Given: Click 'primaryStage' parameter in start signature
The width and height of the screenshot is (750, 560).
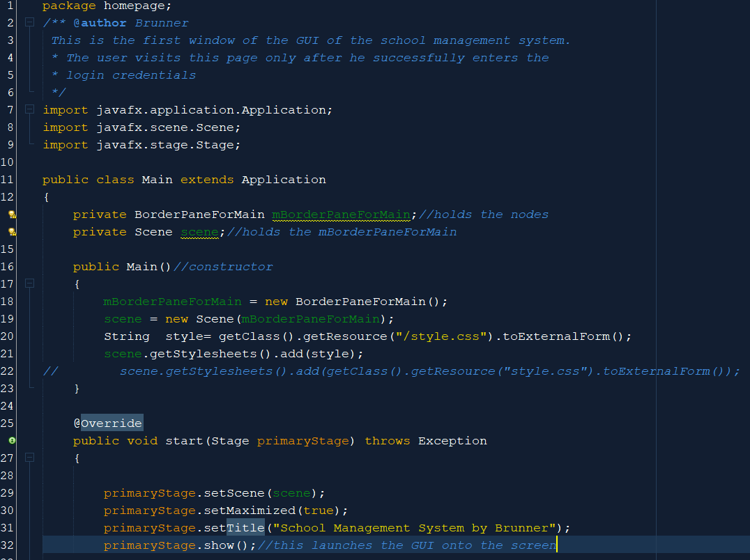Looking at the screenshot, I should (x=303, y=440).
